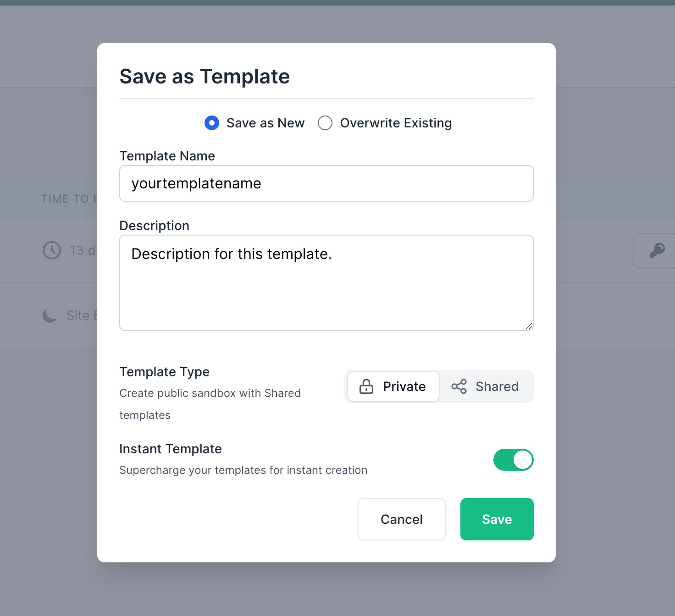Click the Template Name input field

click(x=326, y=183)
